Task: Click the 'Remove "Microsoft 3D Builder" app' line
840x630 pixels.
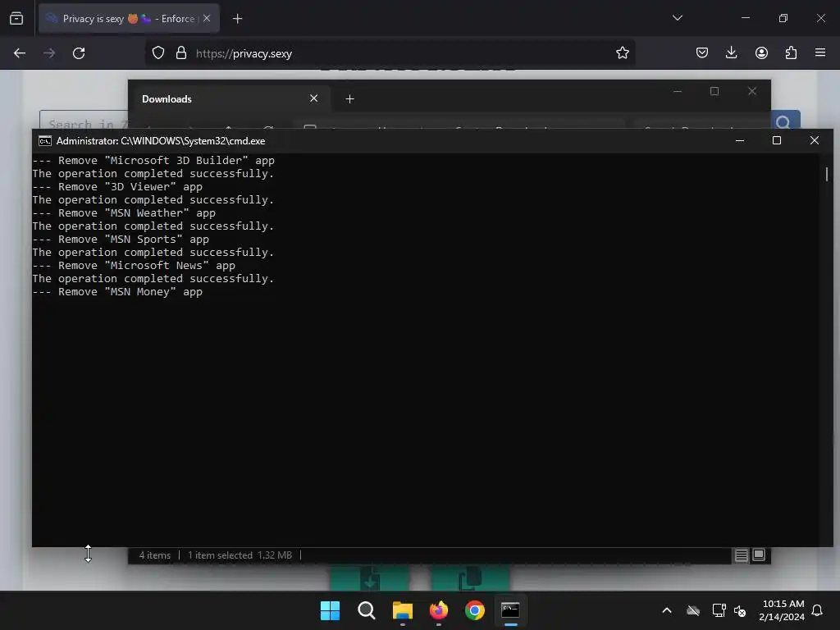Action: pos(153,161)
